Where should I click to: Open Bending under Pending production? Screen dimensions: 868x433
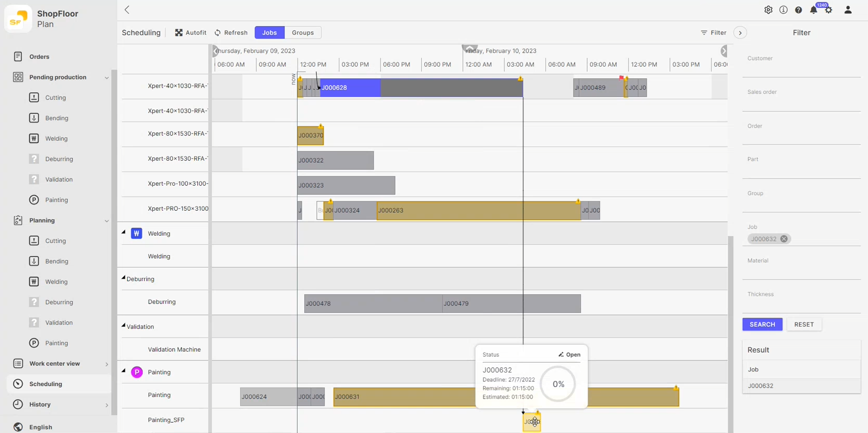56,118
